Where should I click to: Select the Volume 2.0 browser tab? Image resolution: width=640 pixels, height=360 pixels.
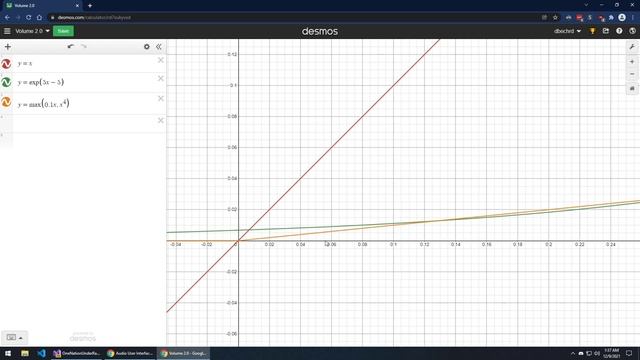[x=41, y=6]
